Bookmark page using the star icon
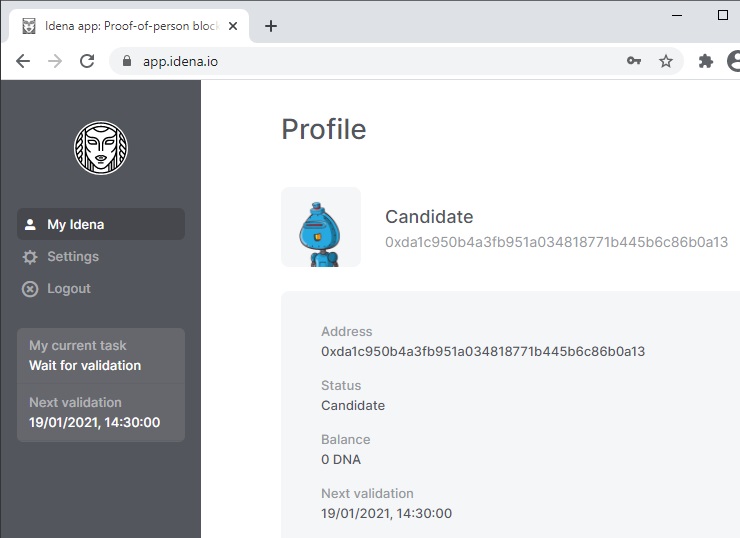 (665, 61)
